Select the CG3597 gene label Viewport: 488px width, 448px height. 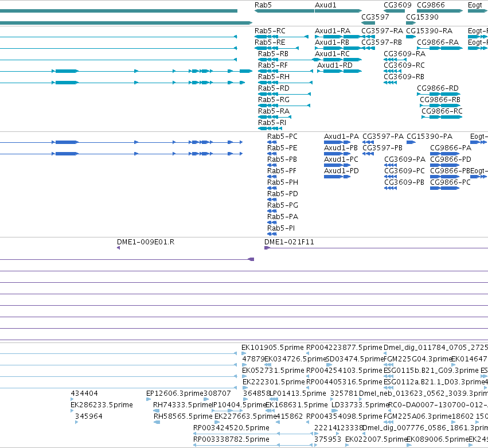pos(375,17)
